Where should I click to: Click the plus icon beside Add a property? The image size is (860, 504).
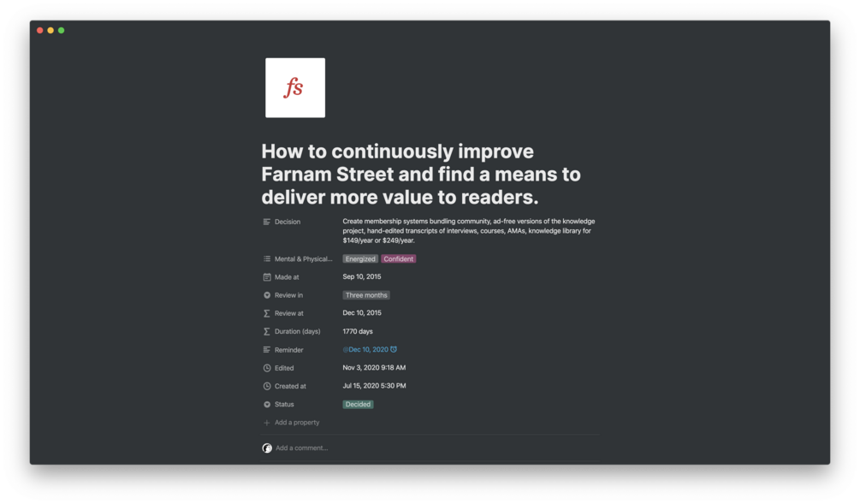coord(266,423)
